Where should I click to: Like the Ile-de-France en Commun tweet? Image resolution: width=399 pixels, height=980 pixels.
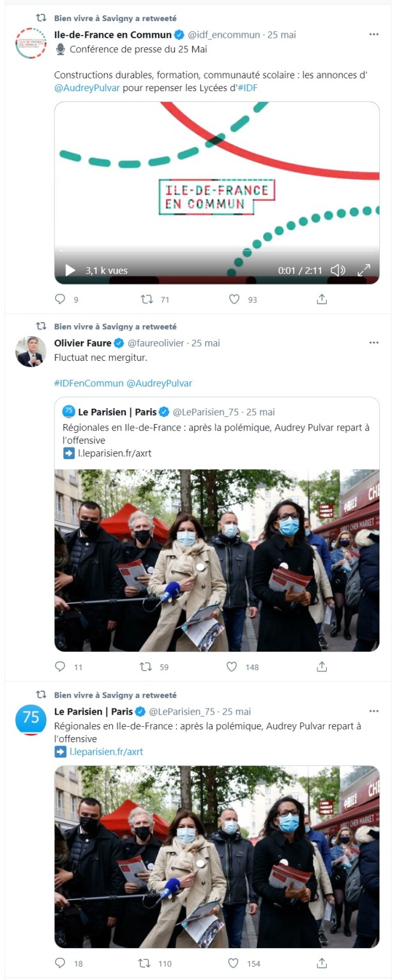coord(234,299)
